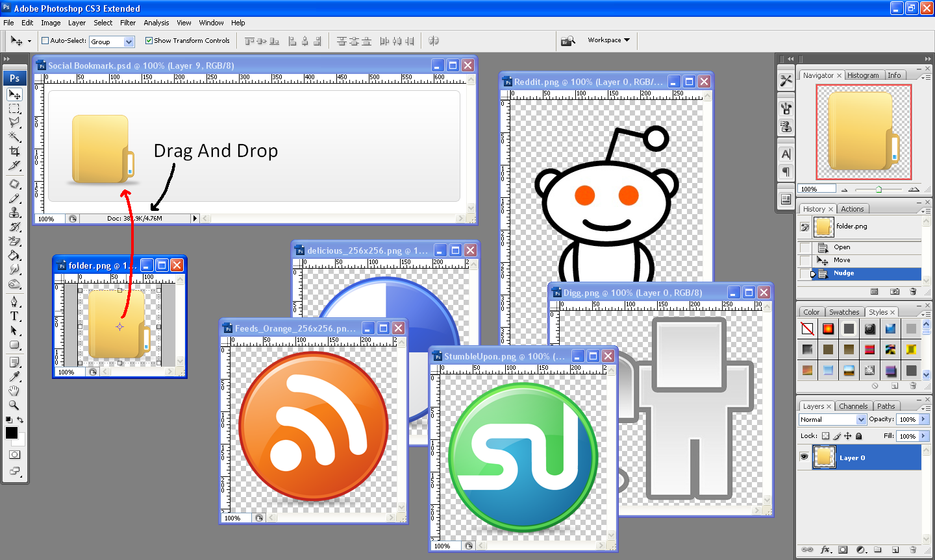Open the Tool Presets dock icon
Viewport: 935px width, 560px height.
click(786, 80)
